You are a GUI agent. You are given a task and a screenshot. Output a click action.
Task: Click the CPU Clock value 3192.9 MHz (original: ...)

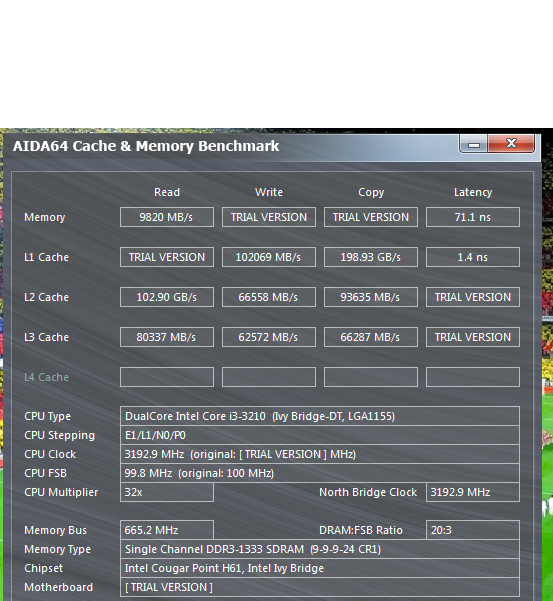coord(320,454)
